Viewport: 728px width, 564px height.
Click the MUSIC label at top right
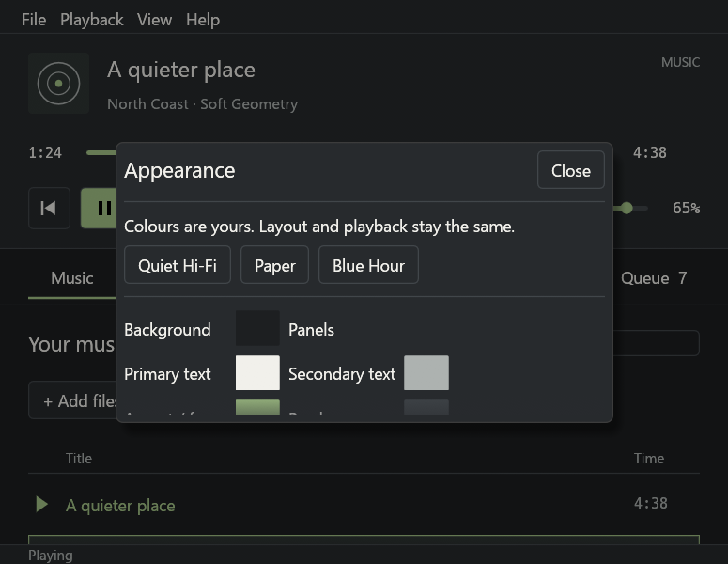680,62
